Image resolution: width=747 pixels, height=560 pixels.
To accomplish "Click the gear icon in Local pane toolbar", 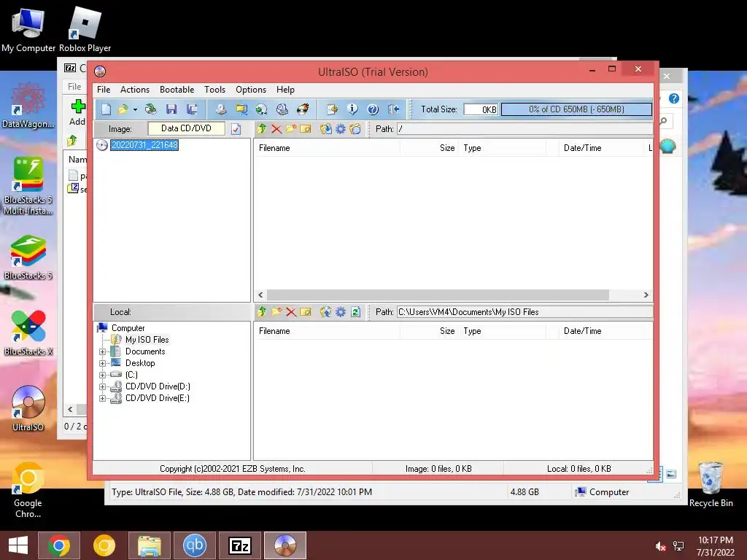I will (341, 312).
